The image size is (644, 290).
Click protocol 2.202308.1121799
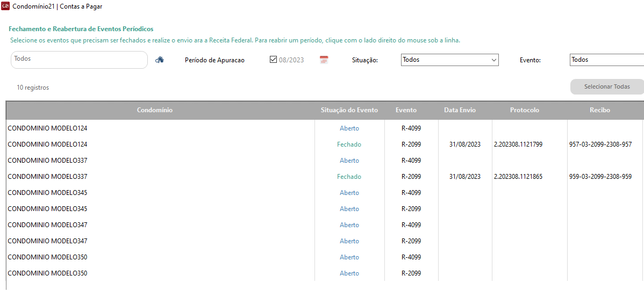(518, 144)
